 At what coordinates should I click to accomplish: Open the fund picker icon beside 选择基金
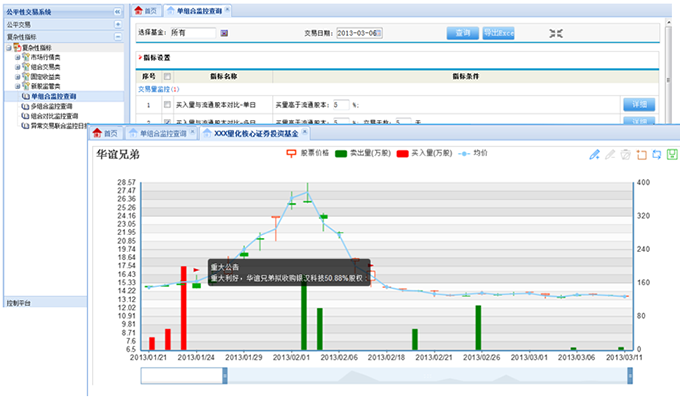tap(224, 33)
